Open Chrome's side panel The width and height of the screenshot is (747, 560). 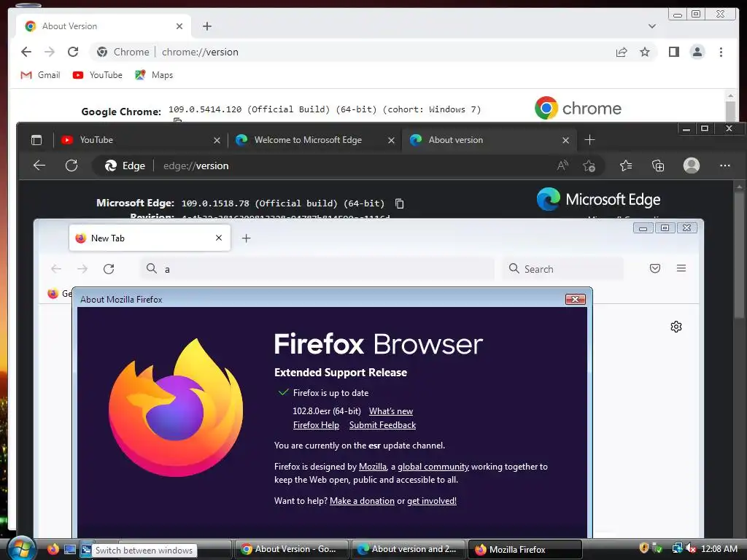(673, 52)
